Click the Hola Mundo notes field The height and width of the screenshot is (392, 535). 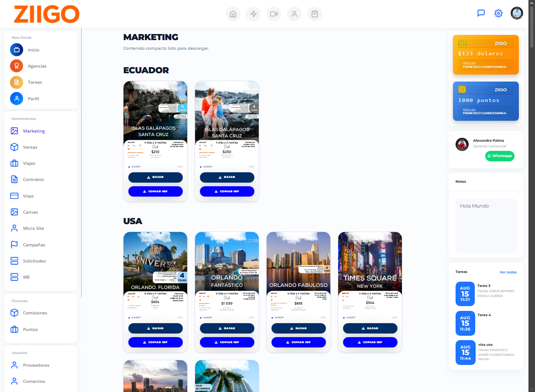tap(486, 225)
